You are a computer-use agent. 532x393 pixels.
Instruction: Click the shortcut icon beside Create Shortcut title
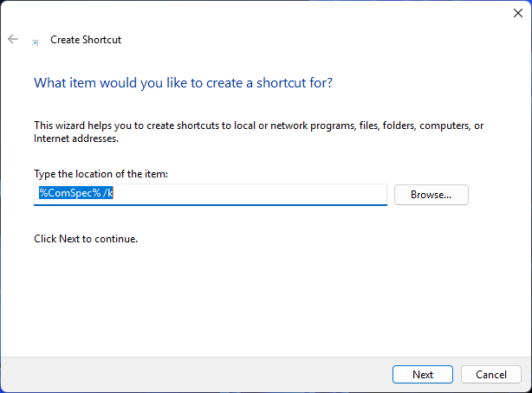(35, 41)
